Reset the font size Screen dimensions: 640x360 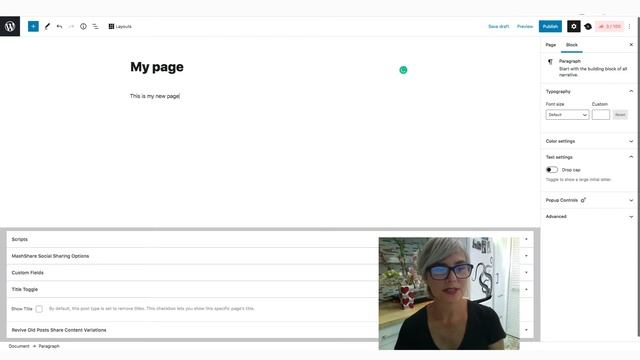(620, 115)
